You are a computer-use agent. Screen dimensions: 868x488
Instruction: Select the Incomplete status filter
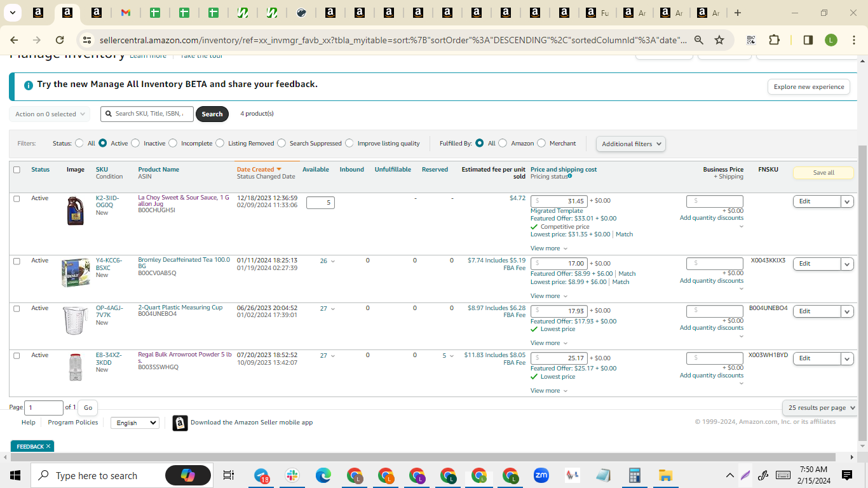[x=173, y=143]
